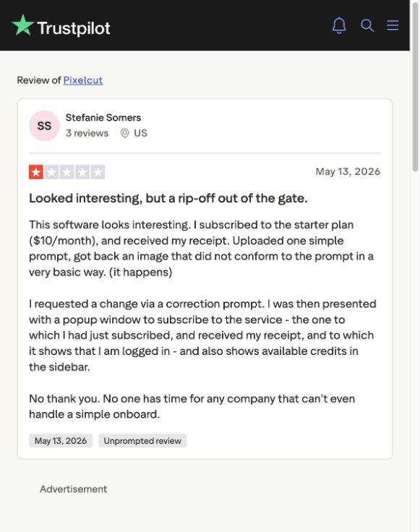Click the red one-star rating box

click(36, 172)
